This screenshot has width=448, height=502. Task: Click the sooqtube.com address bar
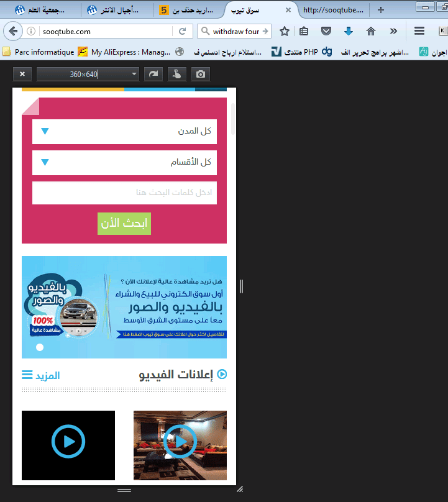106,31
